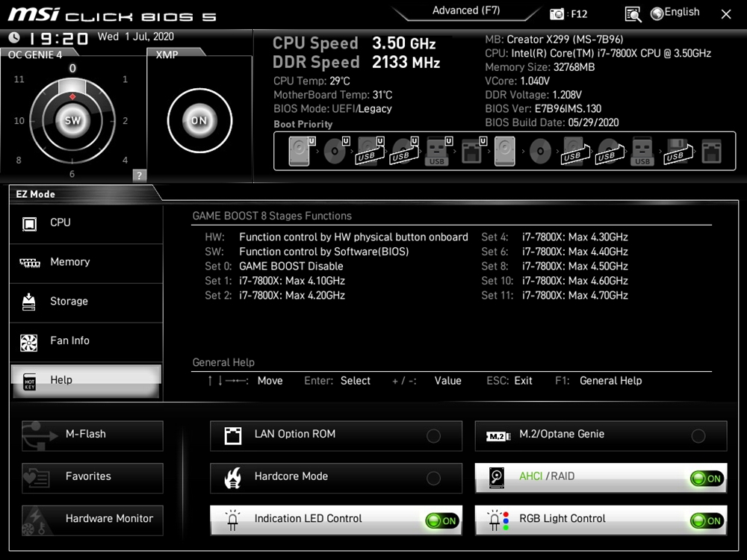Select the legacy network boot icon
Viewport: 747px width, 560px height.
(x=711, y=152)
